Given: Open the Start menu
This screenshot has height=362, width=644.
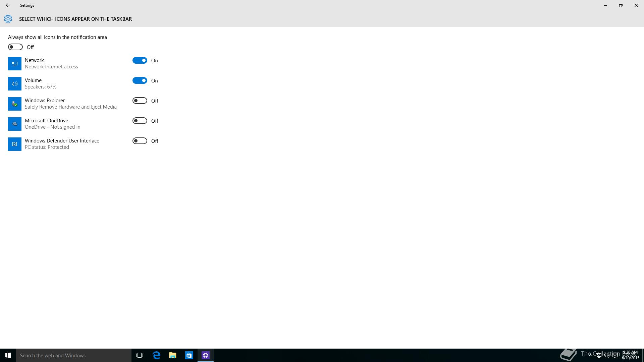Looking at the screenshot, I should pos(8,355).
